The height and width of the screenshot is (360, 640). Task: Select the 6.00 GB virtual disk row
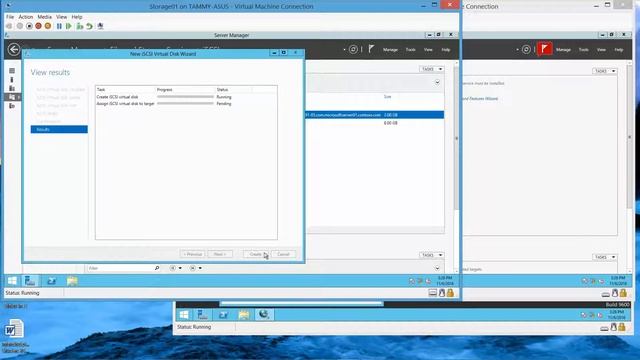(x=375, y=123)
